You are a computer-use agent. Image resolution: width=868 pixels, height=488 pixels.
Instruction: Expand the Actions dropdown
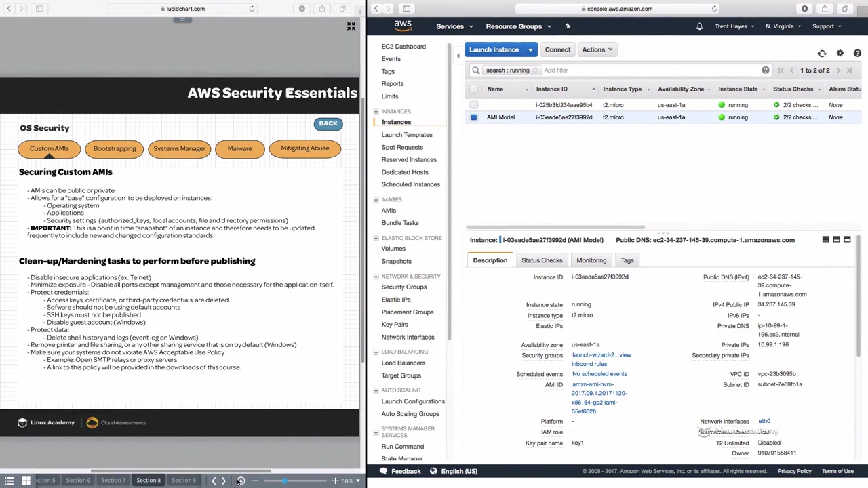click(597, 49)
